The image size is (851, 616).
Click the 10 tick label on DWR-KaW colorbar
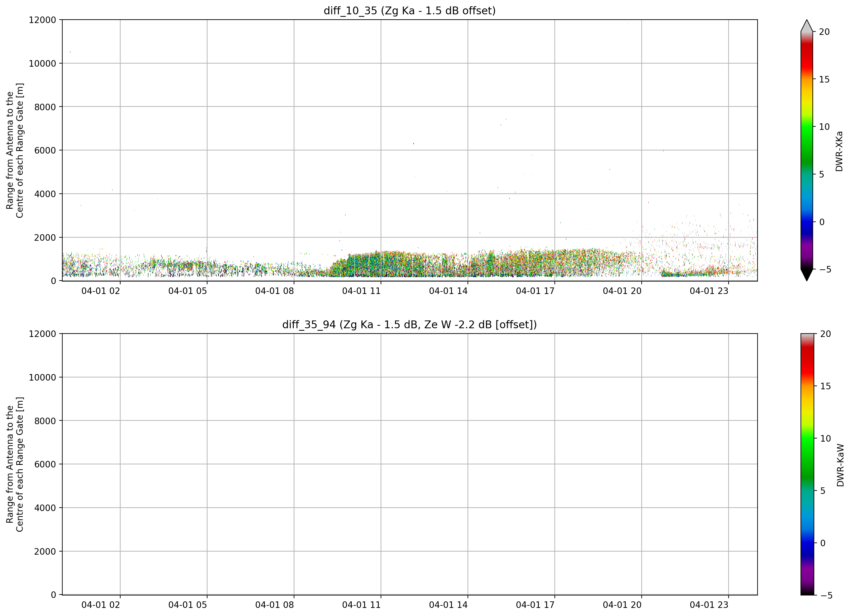(x=825, y=438)
